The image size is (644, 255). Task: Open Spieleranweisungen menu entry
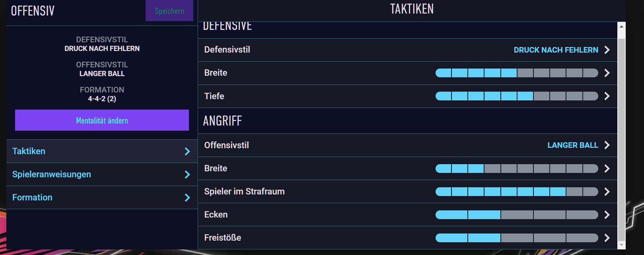coord(102,175)
